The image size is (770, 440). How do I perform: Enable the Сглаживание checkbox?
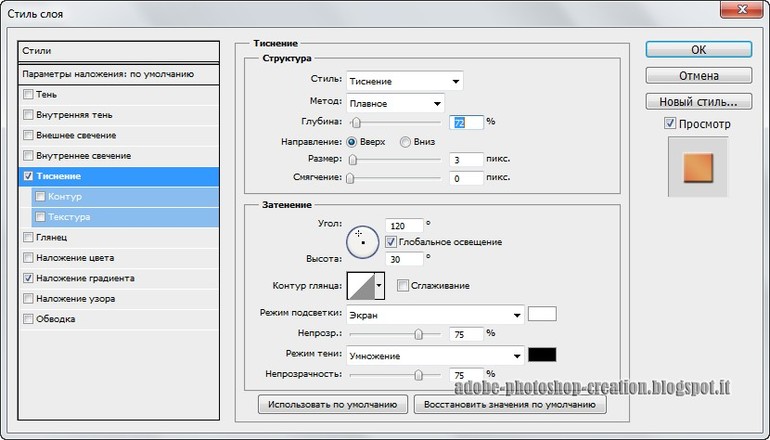403,286
